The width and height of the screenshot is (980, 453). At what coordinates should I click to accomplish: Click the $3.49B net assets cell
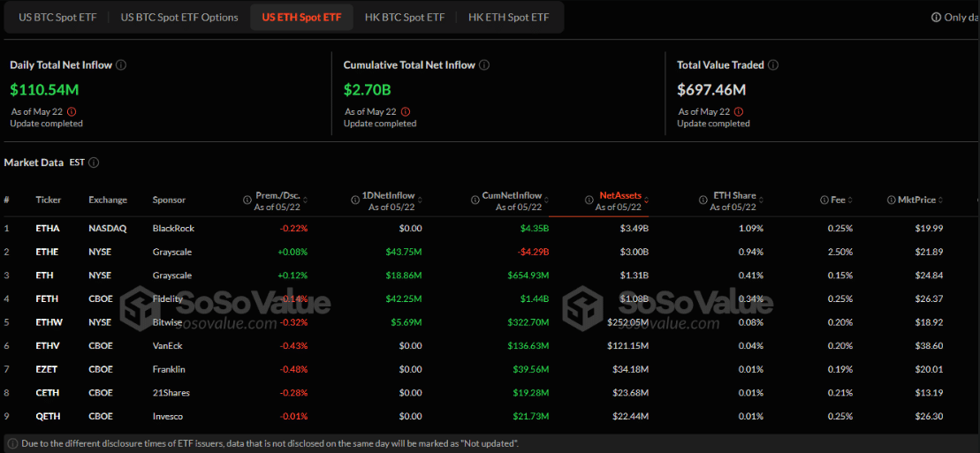(634, 229)
